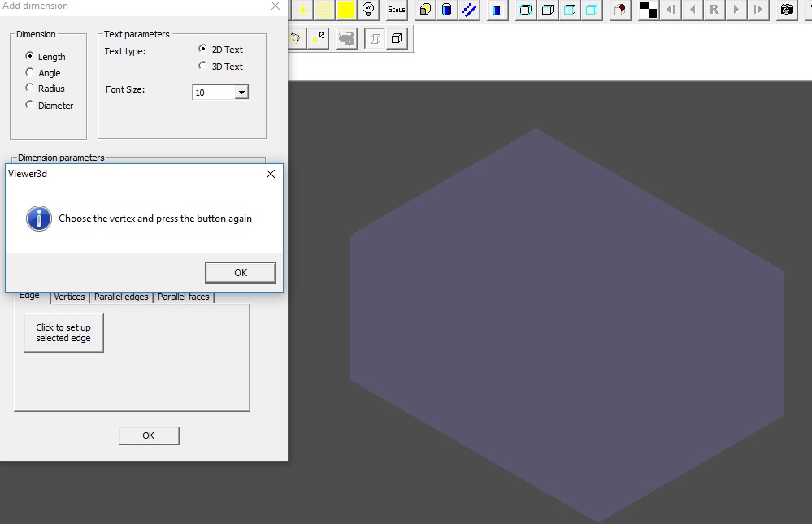Image resolution: width=812 pixels, height=524 pixels.
Task: Choose the 3D Text radio button
Action: [203, 67]
